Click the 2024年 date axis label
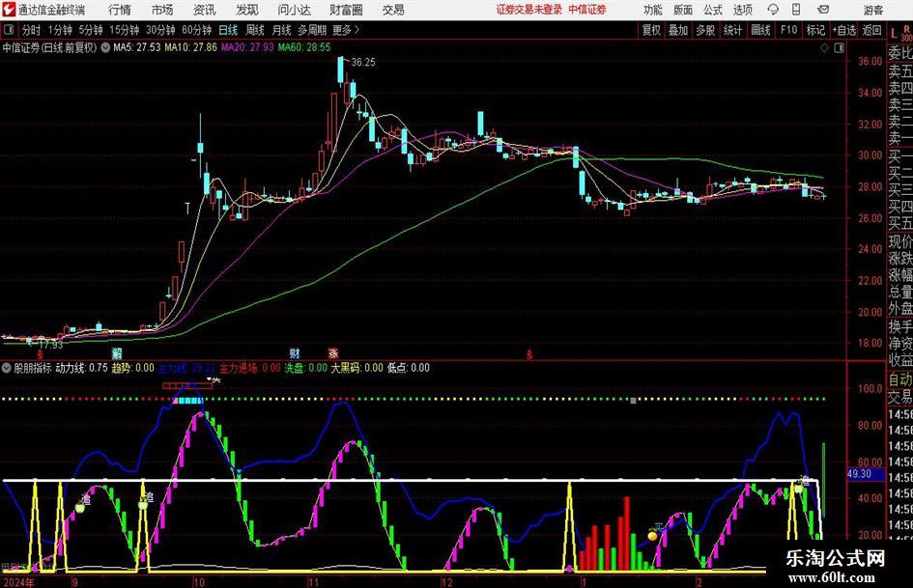913x588 pixels. pyautogui.click(x=18, y=581)
